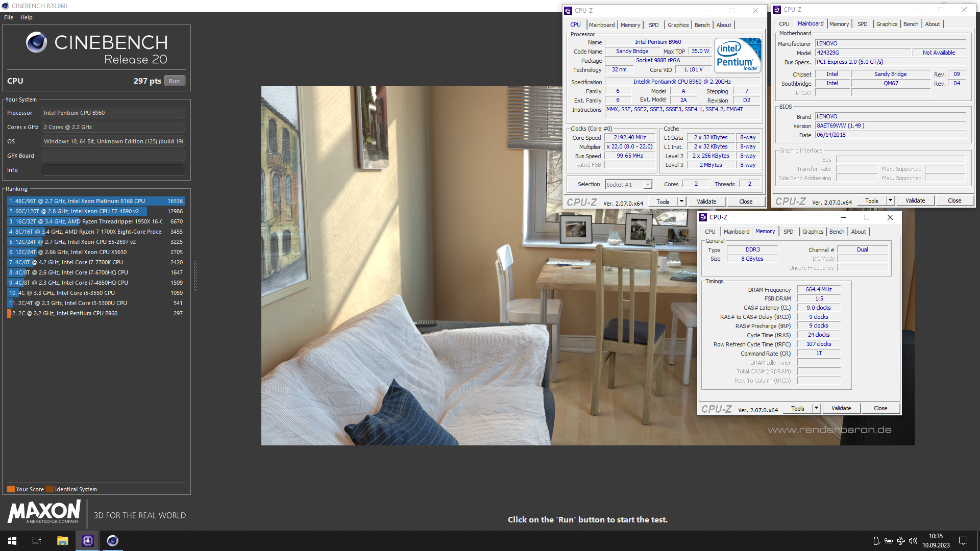This screenshot has height=551, width=980.
Task: Click Core i7-6700HQ ranking row
Action: [96, 272]
